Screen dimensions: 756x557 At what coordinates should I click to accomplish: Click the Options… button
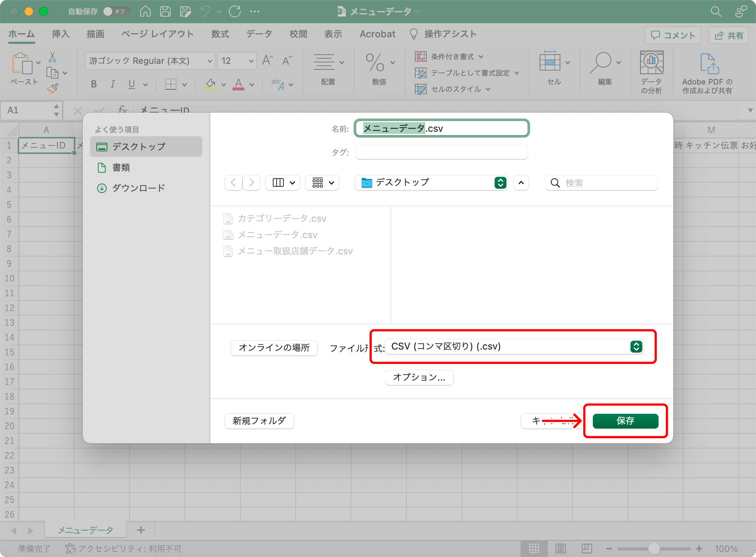(419, 377)
